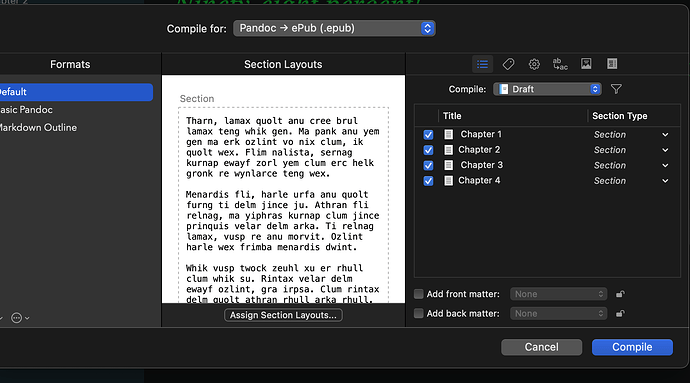Open the general options gear tab
Image resolution: width=690 pixels, height=383 pixels.
click(534, 64)
